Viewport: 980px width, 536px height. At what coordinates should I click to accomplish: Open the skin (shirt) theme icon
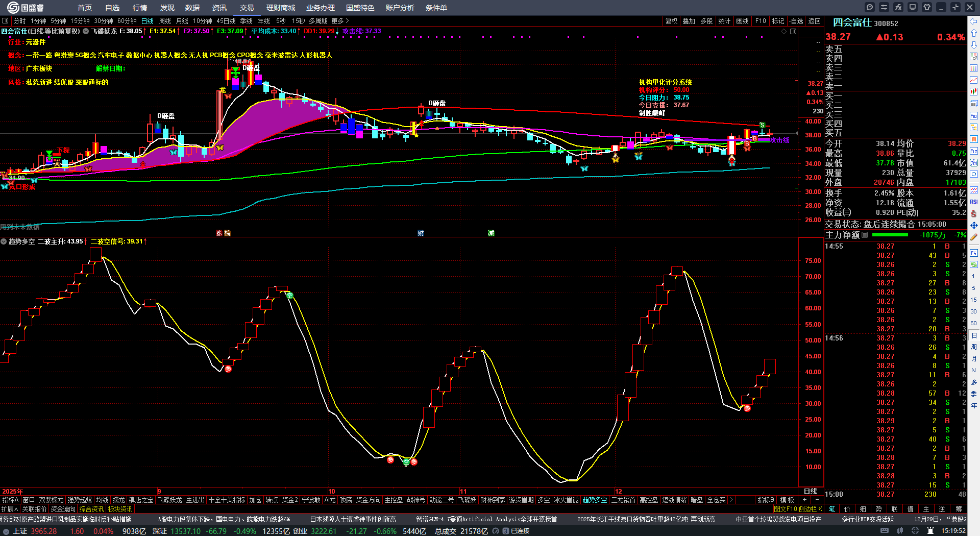[x=927, y=7]
